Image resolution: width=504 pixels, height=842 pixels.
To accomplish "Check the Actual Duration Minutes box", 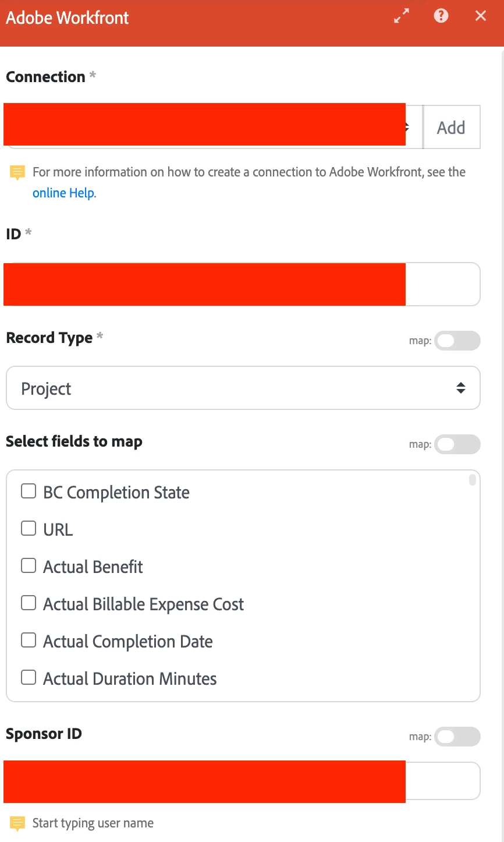I will [x=29, y=678].
